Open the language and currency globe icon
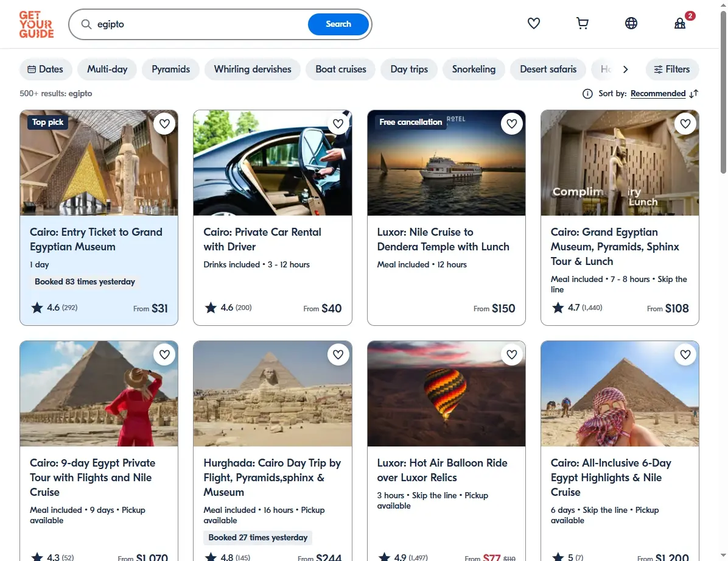The width and height of the screenshot is (728, 561). (x=631, y=23)
